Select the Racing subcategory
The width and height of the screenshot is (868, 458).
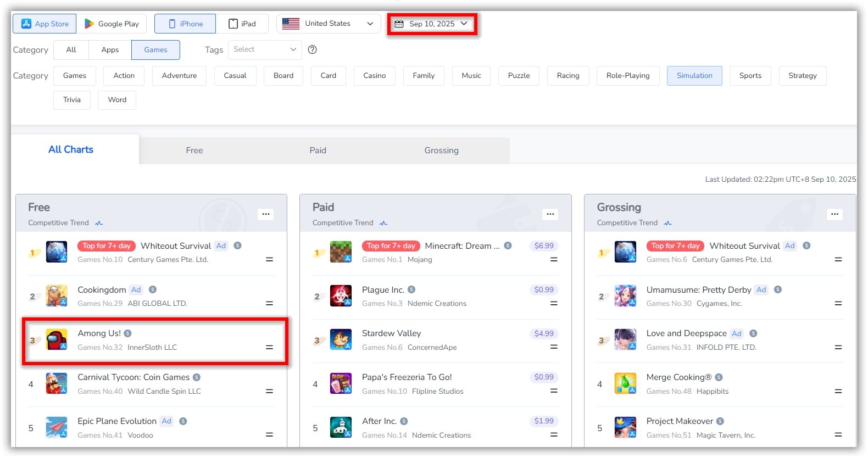coord(568,76)
